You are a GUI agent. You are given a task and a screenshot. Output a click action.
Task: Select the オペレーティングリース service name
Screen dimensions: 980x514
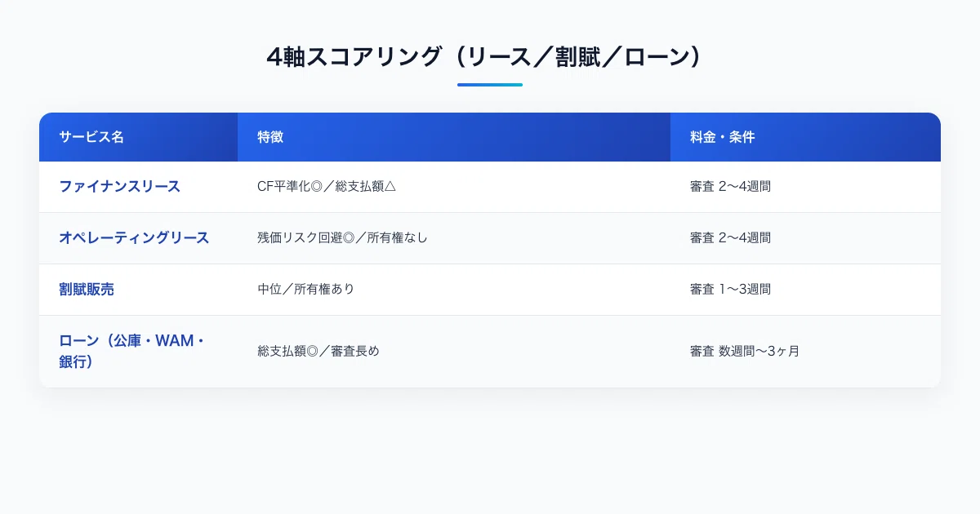coord(134,238)
